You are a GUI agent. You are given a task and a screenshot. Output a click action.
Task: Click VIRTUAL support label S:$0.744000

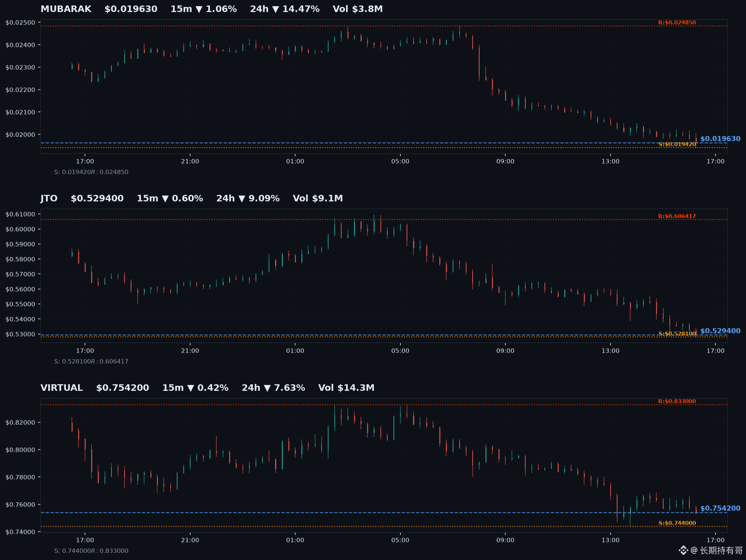click(x=677, y=523)
